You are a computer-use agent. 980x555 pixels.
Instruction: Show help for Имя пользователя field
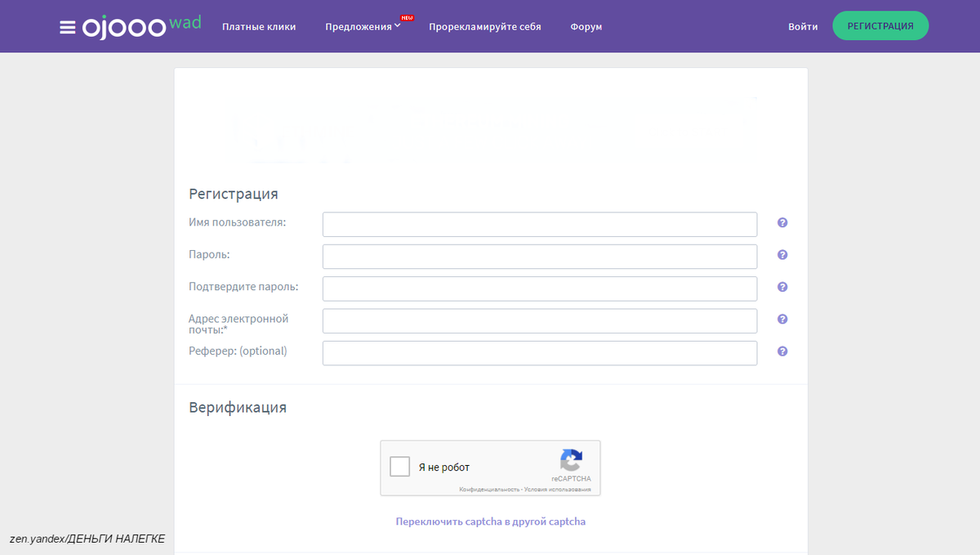(x=782, y=223)
